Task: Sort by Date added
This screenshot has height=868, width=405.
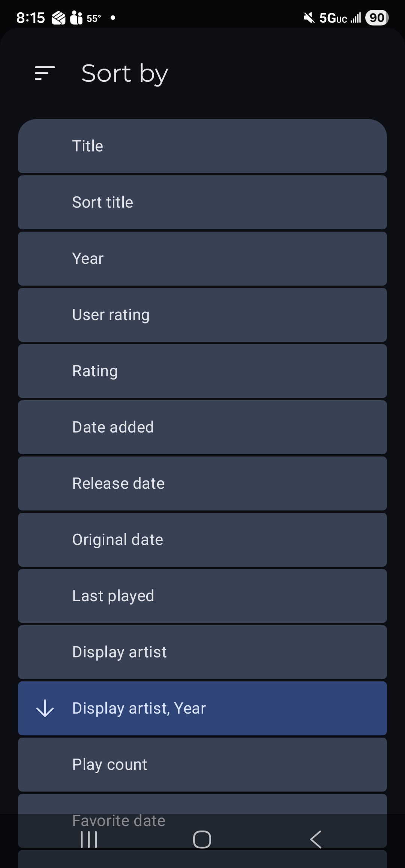Action: point(202,427)
